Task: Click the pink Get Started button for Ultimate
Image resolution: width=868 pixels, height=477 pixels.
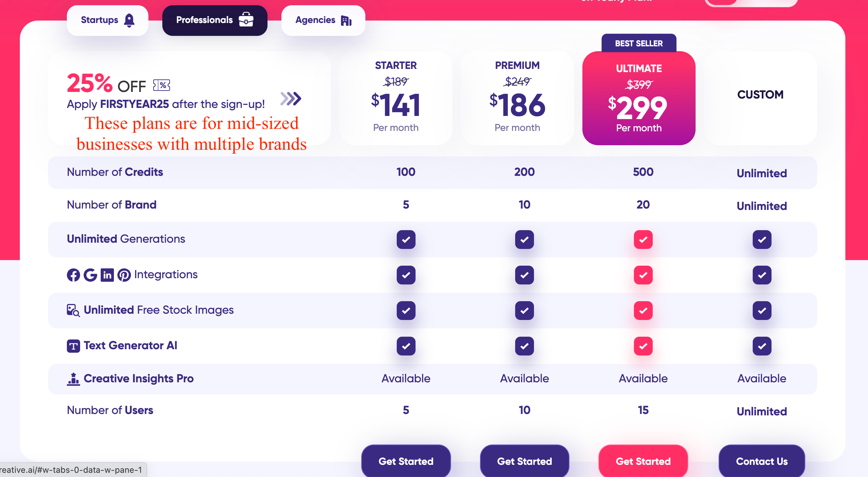Action: [643, 461]
